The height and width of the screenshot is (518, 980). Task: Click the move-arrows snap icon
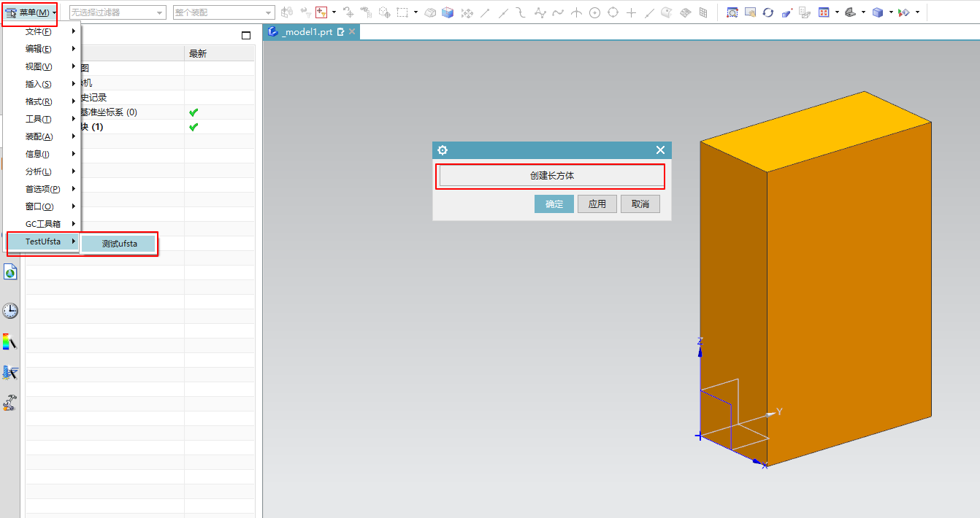click(x=467, y=13)
